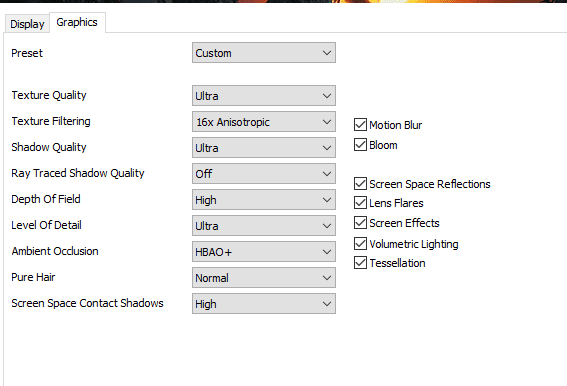Disable Volumetric Lighting checkbox

(x=360, y=243)
